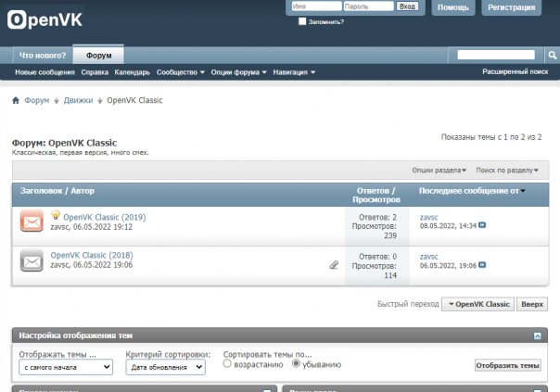Click the forum search input field

click(496, 55)
